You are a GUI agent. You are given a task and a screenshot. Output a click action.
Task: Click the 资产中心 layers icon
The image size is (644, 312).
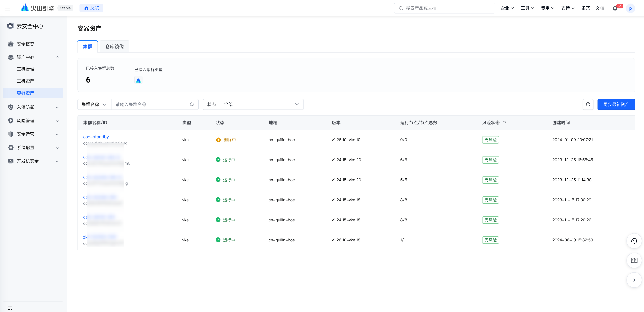pos(10,57)
